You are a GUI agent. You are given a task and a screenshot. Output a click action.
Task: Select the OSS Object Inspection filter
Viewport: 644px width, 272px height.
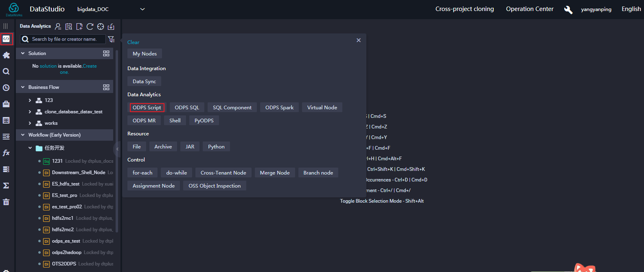coord(215,186)
